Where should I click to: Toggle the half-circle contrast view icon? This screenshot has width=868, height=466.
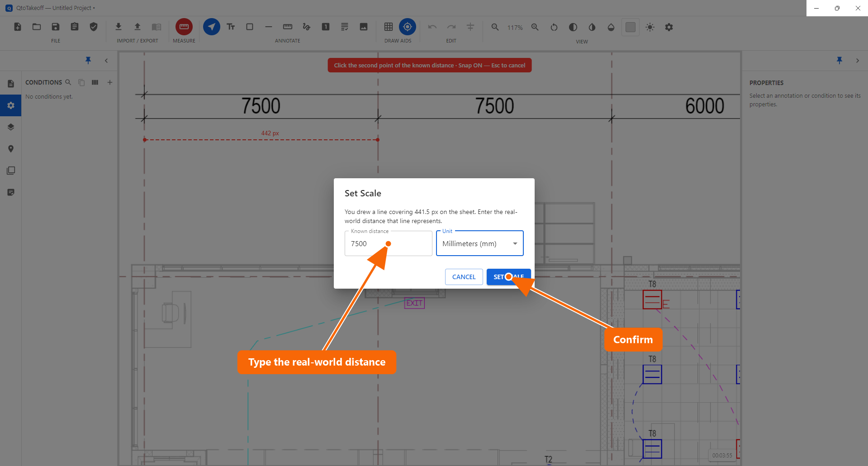(573, 27)
